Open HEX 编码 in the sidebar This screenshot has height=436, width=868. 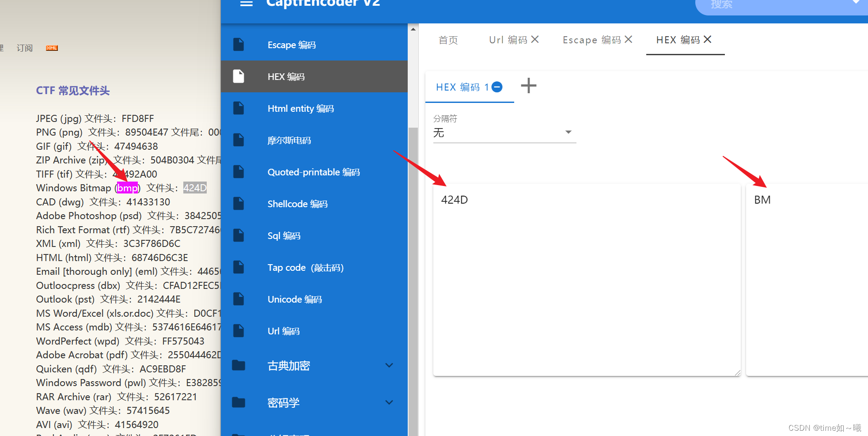pyautogui.click(x=314, y=76)
